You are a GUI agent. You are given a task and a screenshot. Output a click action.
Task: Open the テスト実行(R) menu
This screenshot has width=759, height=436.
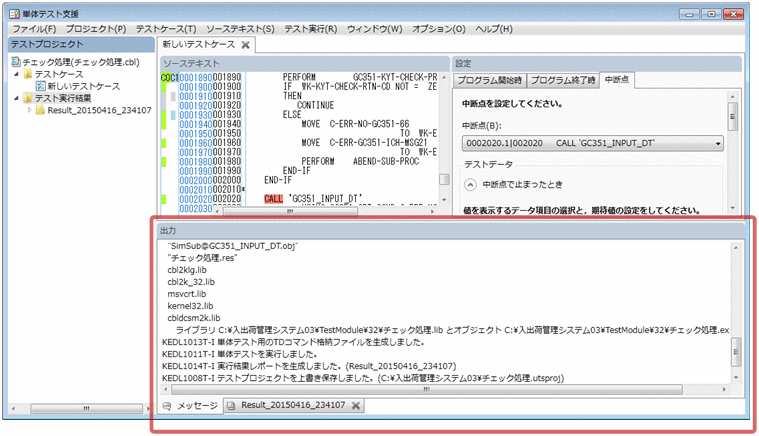tap(310, 29)
